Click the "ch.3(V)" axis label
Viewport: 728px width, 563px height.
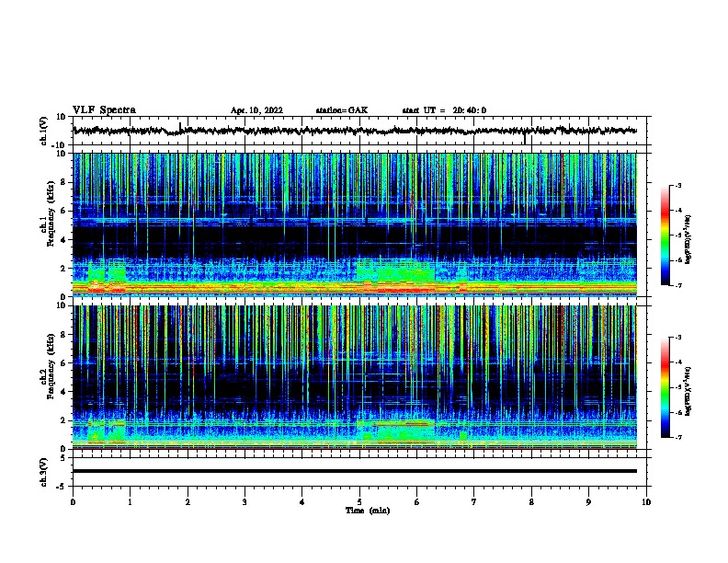click(44, 472)
